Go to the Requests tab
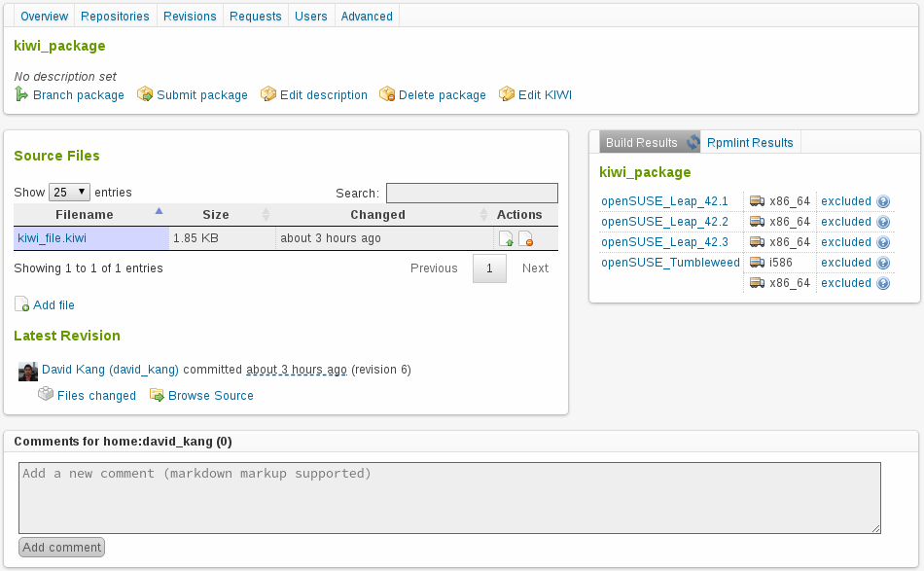 (x=256, y=17)
